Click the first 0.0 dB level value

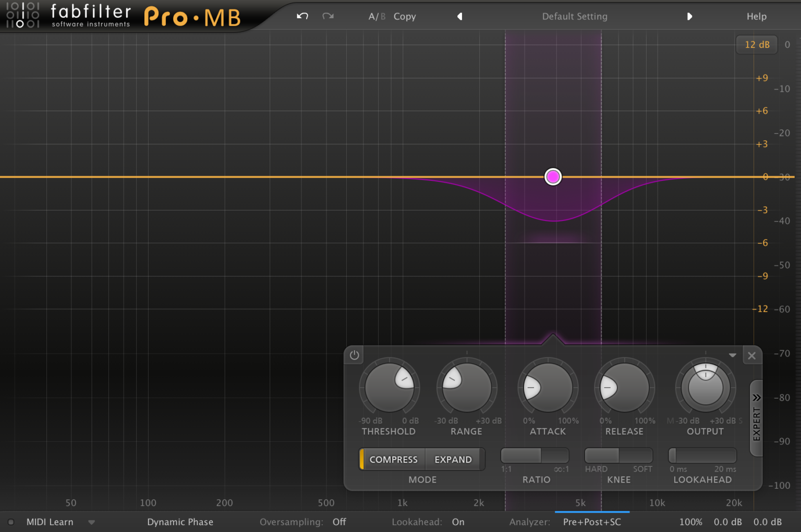728,522
